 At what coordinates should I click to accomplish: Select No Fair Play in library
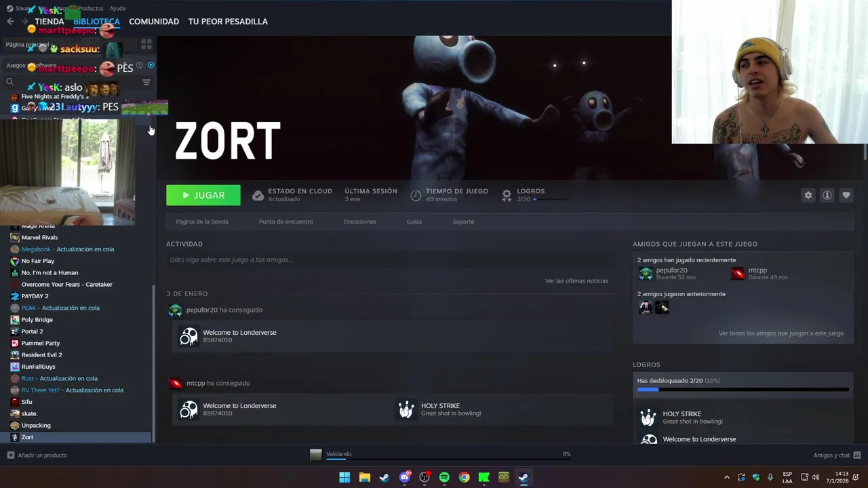pyautogui.click(x=38, y=261)
